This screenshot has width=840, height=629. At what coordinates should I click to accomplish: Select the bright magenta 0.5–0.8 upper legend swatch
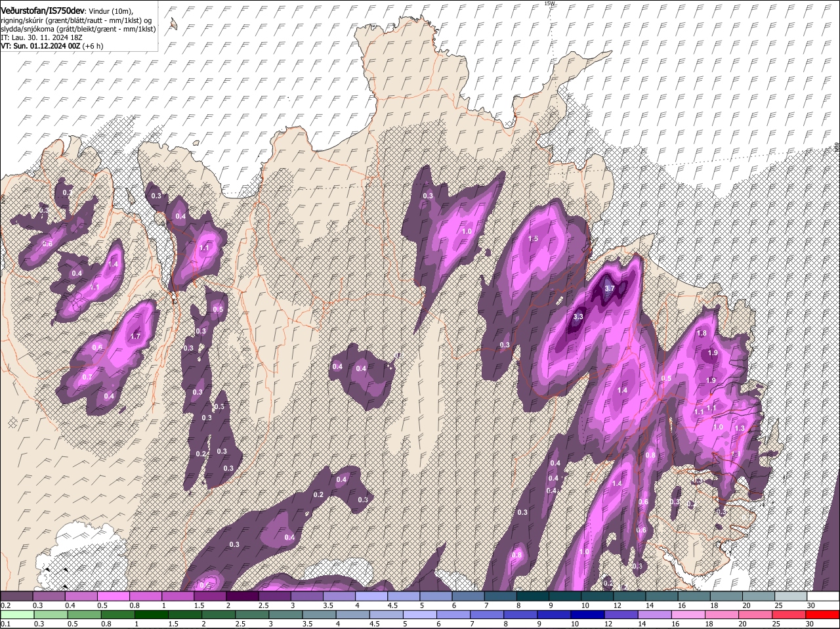click(114, 596)
